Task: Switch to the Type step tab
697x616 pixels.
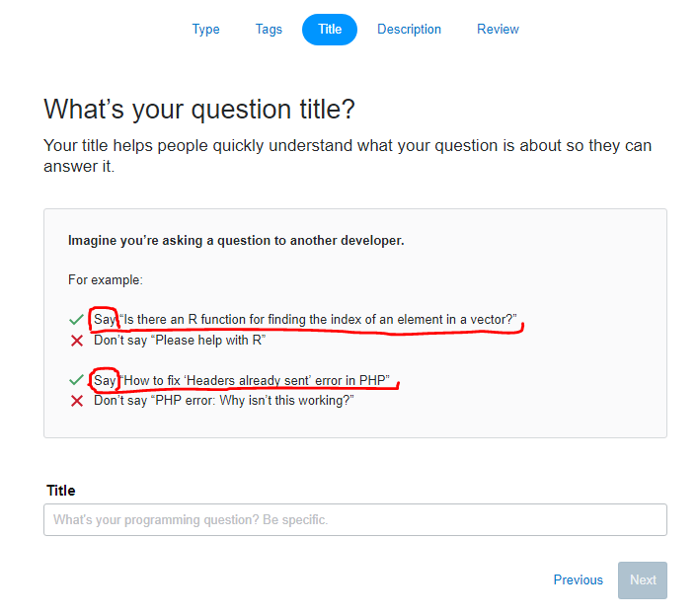Action: (x=205, y=30)
